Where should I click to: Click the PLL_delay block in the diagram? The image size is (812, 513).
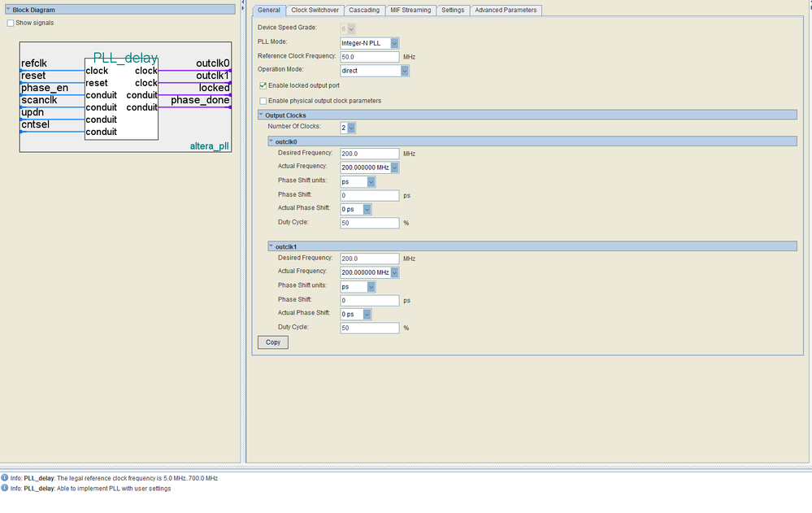point(121,98)
